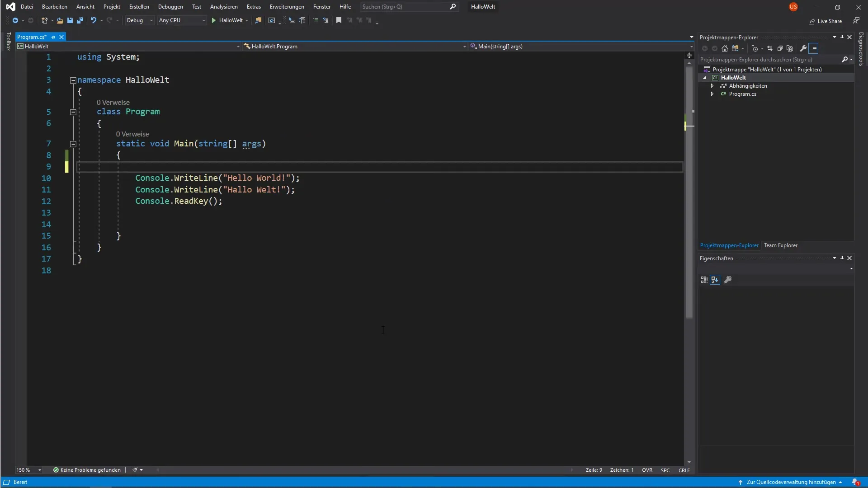Toggle bookmark on the current line
The height and width of the screenshot is (488, 868).
[339, 20]
